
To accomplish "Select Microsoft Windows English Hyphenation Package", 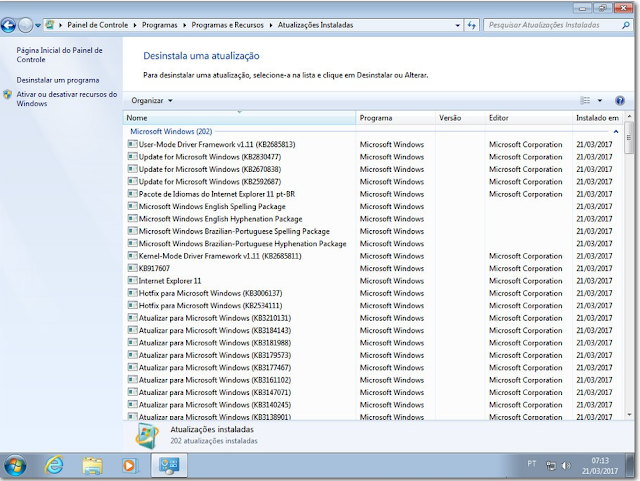I will pyautogui.click(x=373, y=218).
